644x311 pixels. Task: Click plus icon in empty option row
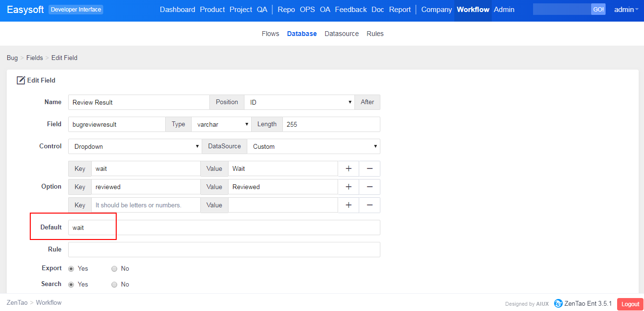pos(349,205)
